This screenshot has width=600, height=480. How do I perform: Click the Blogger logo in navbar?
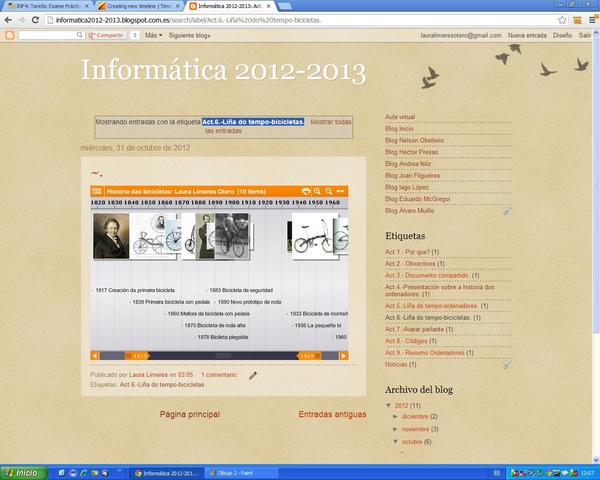coord(10,35)
